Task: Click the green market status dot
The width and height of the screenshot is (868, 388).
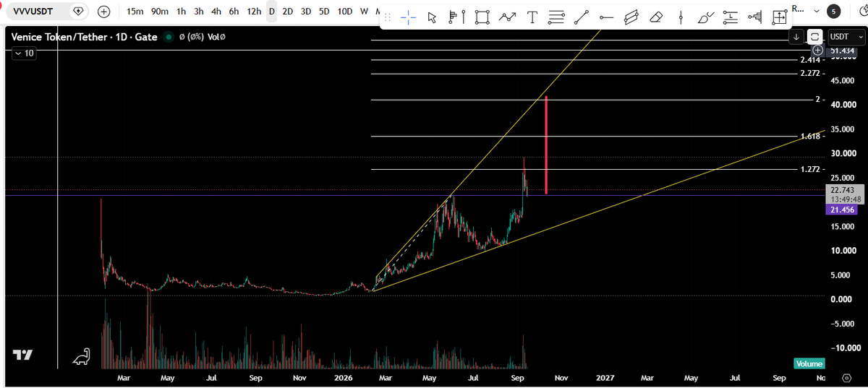Action: tap(169, 37)
